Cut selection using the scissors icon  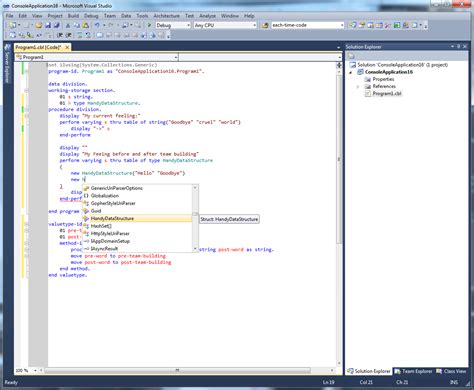click(x=68, y=25)
